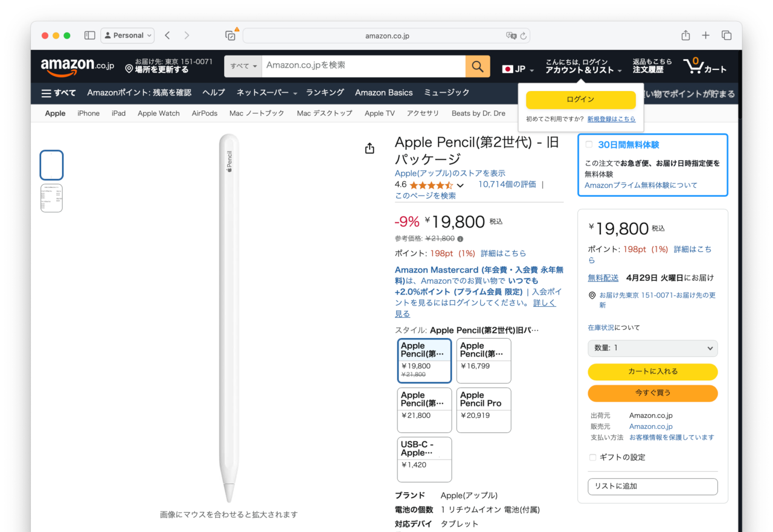The width and height of the screenshot is (773, 532).
Task: Open Safari's tab overview icon
Action: coord(726,36)
